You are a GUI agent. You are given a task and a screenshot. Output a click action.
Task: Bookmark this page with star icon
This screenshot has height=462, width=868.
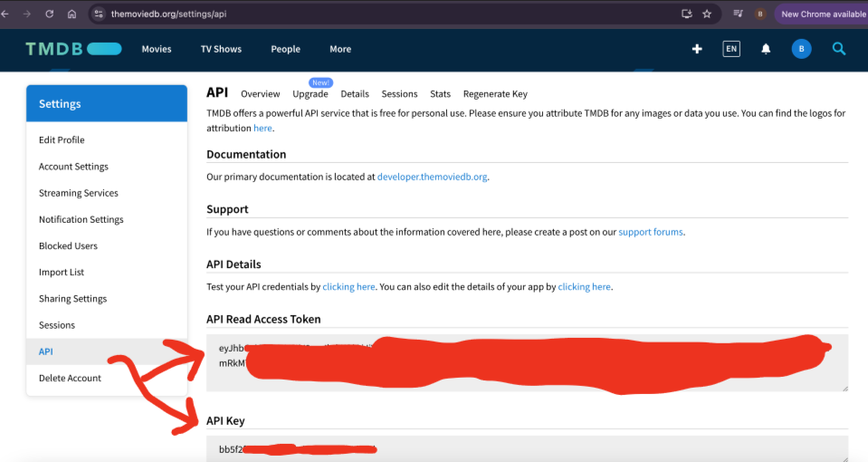click(707, 14)
